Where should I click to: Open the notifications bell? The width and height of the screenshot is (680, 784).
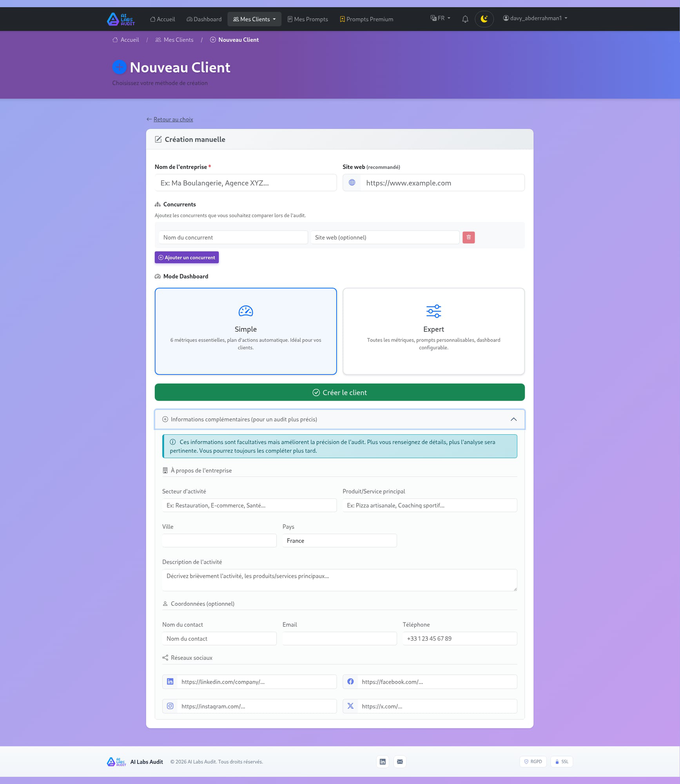pos(465,18)
